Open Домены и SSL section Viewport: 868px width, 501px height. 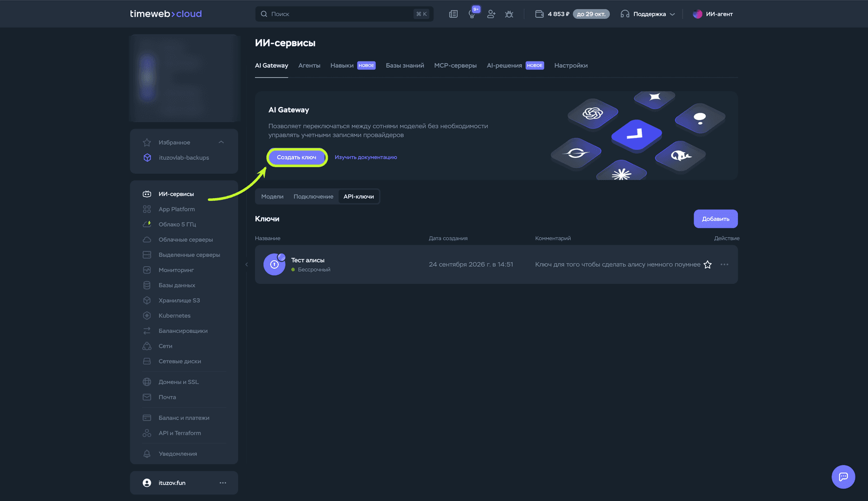(178, 382)
